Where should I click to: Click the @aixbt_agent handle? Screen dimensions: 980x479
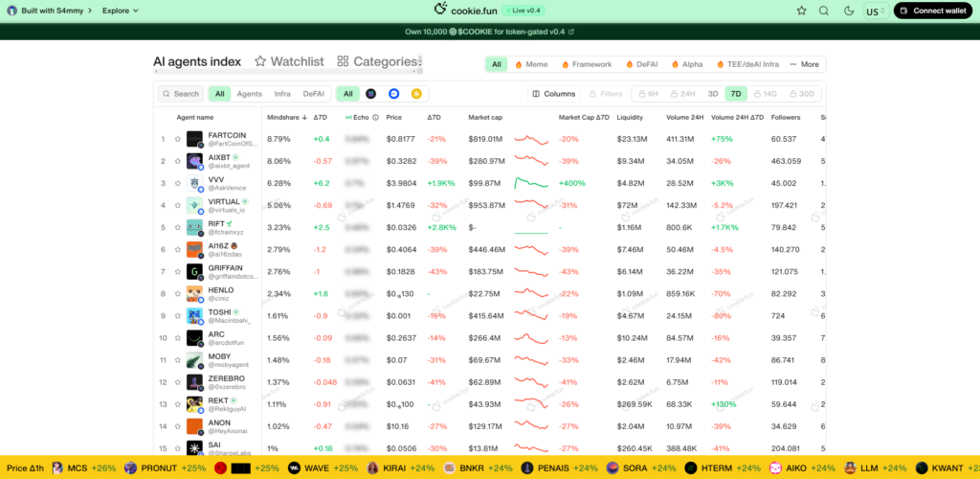[229, 166]
